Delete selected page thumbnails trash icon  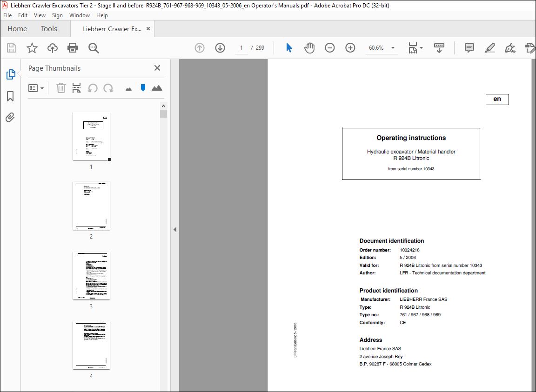click(61, 88)
